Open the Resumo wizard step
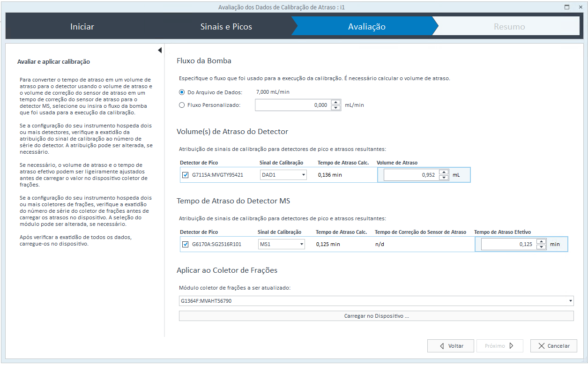The image size is (588, 366). click(509, 27)
